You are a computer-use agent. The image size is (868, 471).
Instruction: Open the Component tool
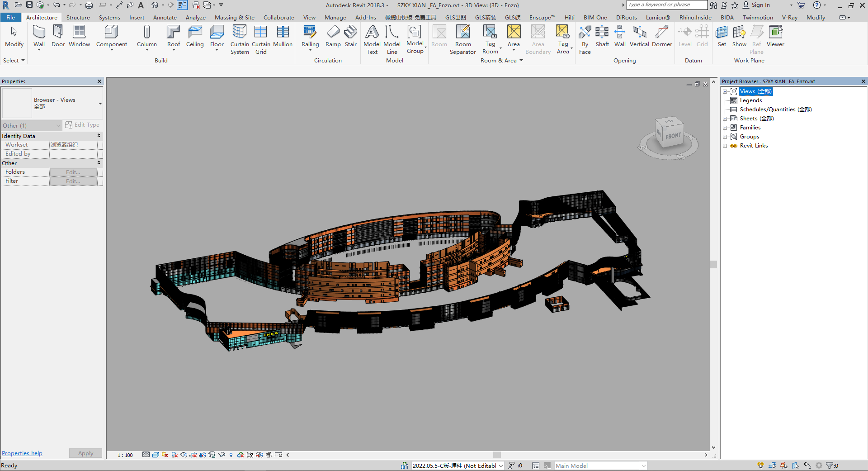point(111,36)
